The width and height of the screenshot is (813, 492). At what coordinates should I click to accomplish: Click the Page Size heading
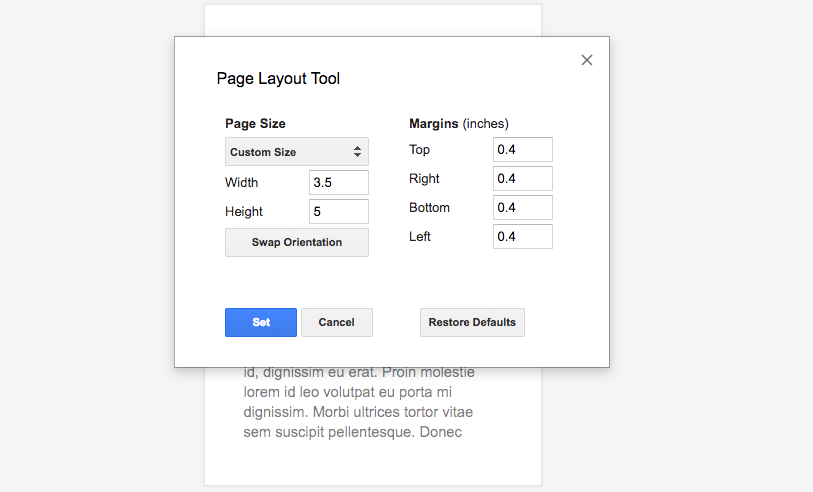click(255, 124)
